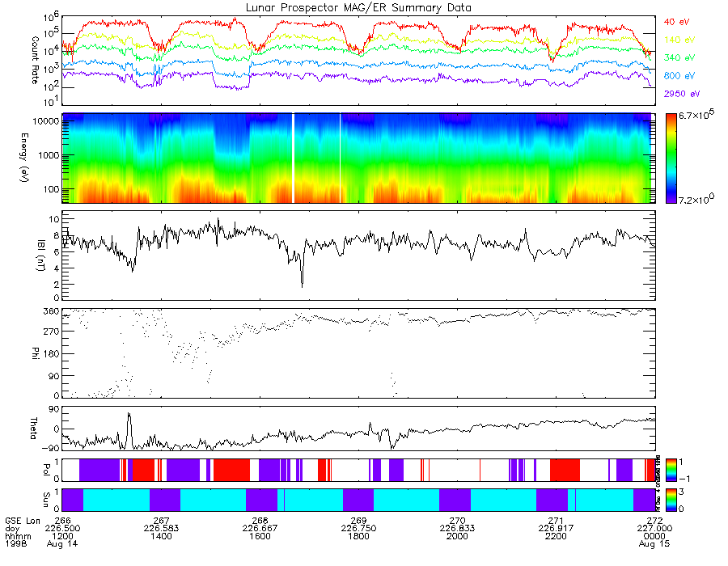Select GSE longitude value 271
Viewport: 728px width, 566px height.
tap(556, 521)
